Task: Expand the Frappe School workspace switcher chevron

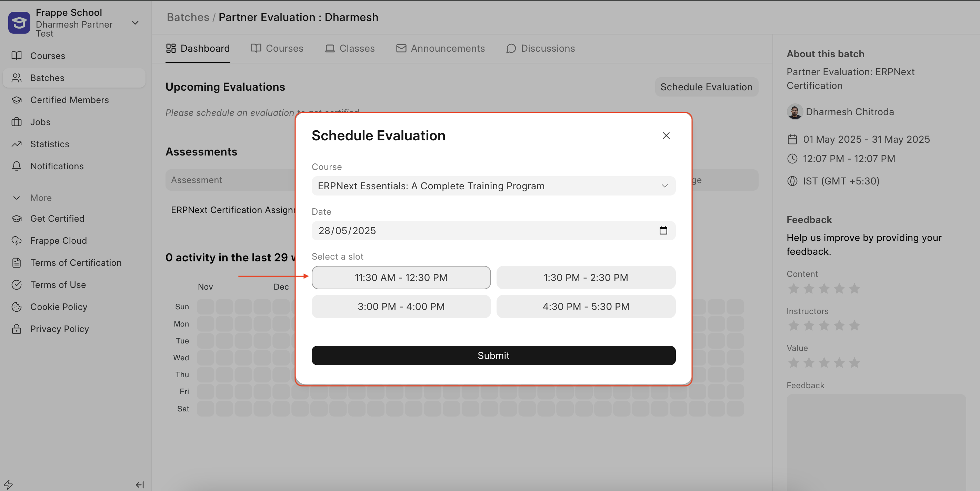Action: click(x=135, y=23)
